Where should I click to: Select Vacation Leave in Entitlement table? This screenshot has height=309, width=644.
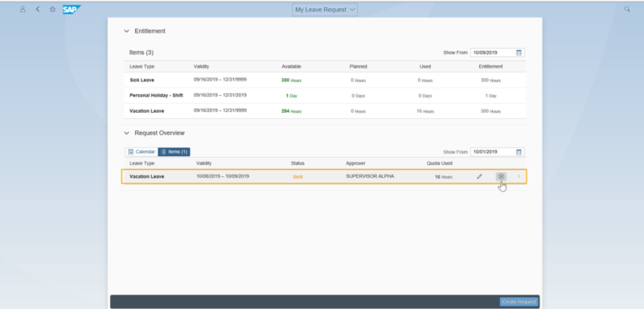click(325, 111)
